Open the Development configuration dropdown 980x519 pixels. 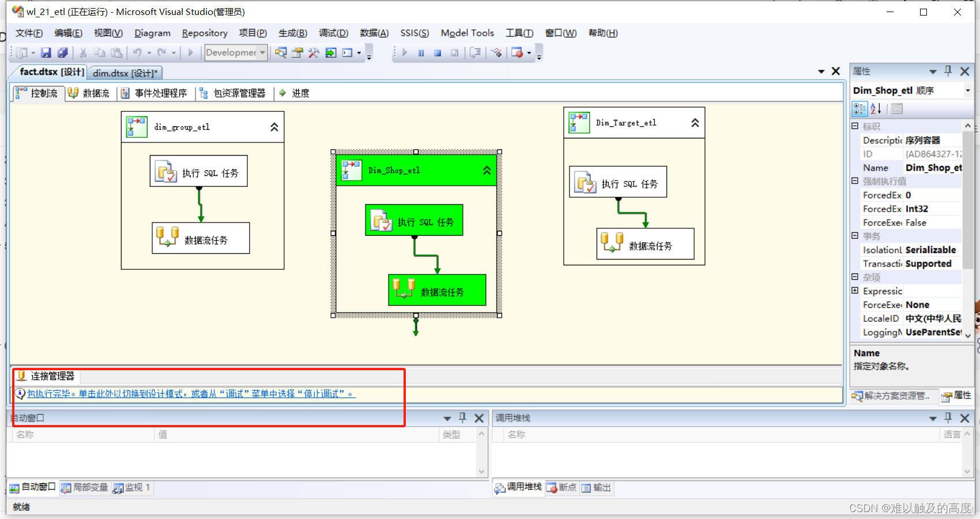coord(262,52)
